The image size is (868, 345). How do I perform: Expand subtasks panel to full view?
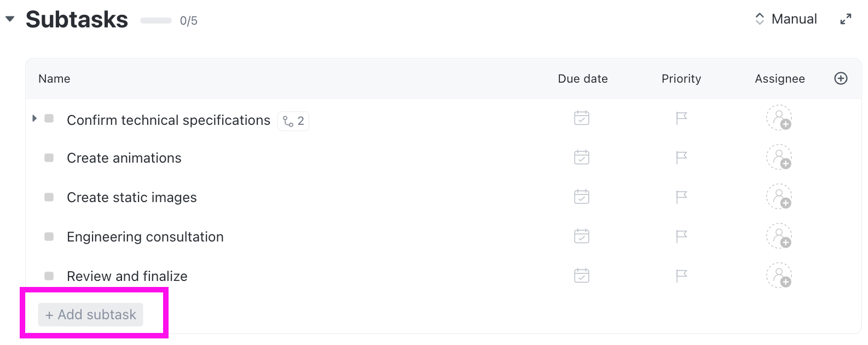pos(846,19)
